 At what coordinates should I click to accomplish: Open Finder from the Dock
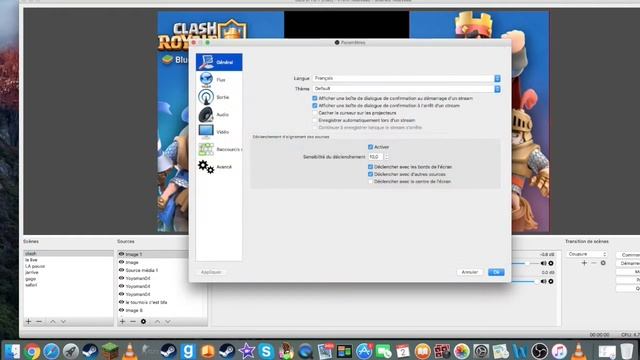(x=12, y=351)
